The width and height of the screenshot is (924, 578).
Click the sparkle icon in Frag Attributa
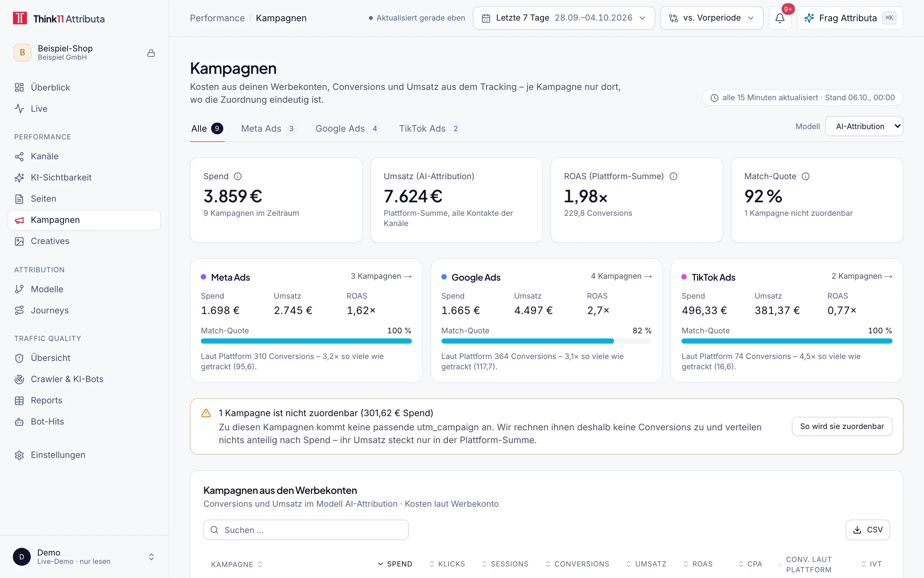[x=809, y=18]
